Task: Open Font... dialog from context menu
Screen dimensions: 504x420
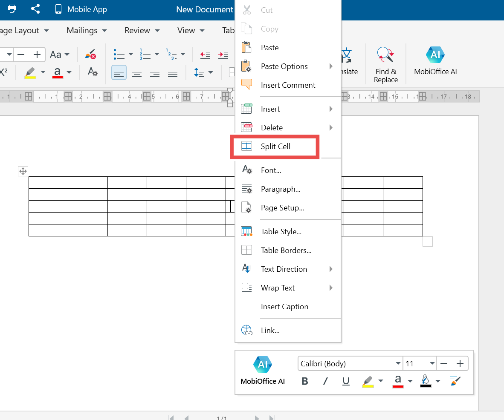Action: pyautogui.click(x=288, y=170)
